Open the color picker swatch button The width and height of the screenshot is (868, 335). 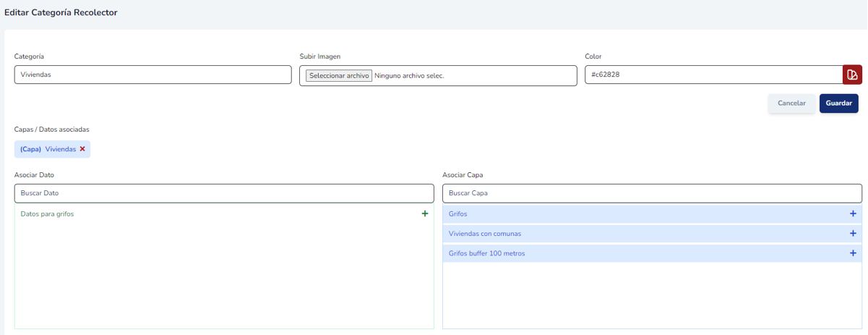click(x=852, y=75)
